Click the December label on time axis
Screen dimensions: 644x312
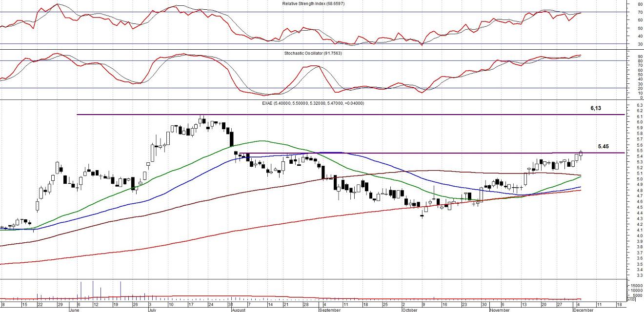tap(583, 310)
